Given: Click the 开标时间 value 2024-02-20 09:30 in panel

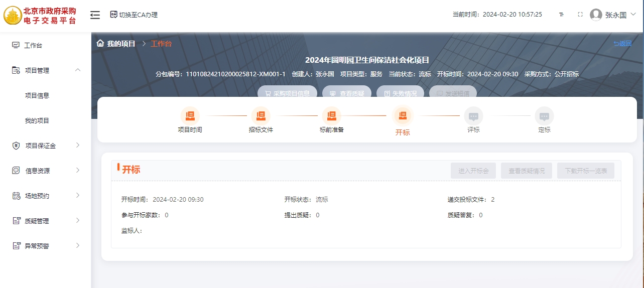Looking at the screenshot, I should 178,200.
